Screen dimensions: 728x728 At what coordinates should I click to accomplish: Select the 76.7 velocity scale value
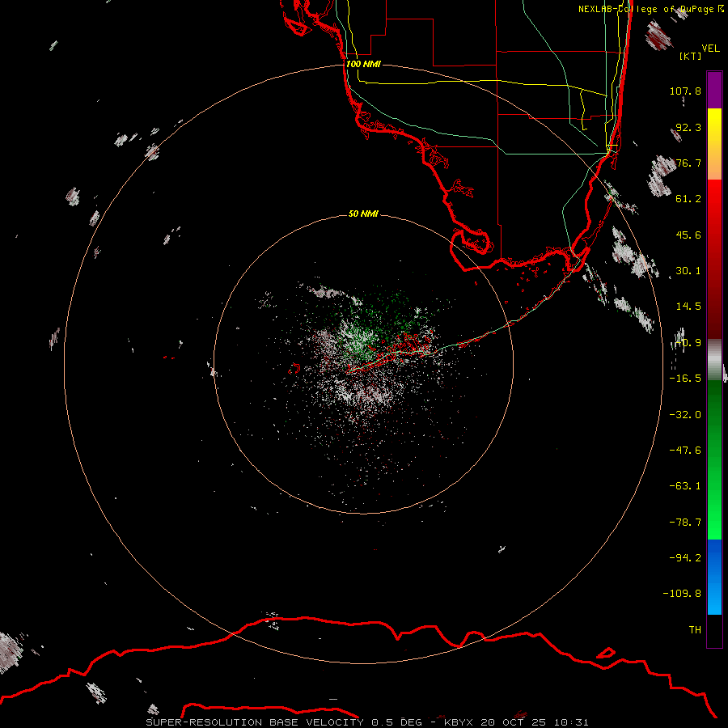click(688, 163)
